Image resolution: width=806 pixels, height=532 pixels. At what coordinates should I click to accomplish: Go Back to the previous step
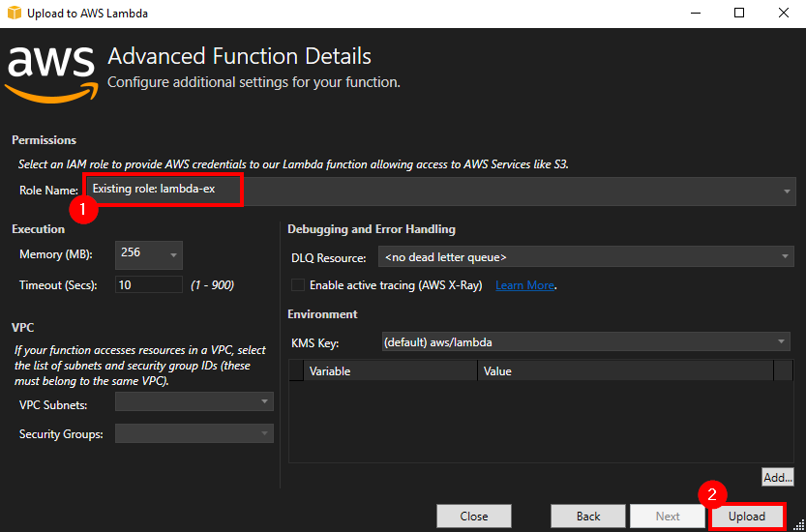[588, 517]
